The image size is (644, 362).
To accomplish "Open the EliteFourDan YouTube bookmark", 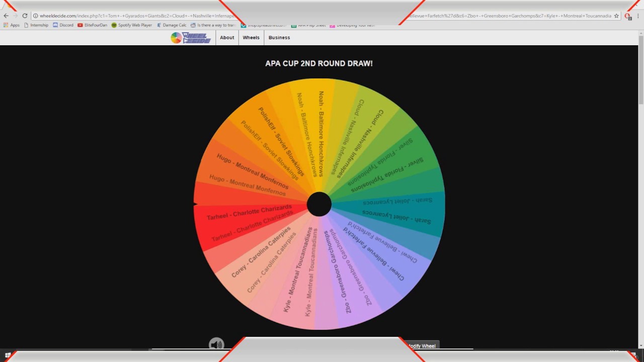I will coord(92,25).
